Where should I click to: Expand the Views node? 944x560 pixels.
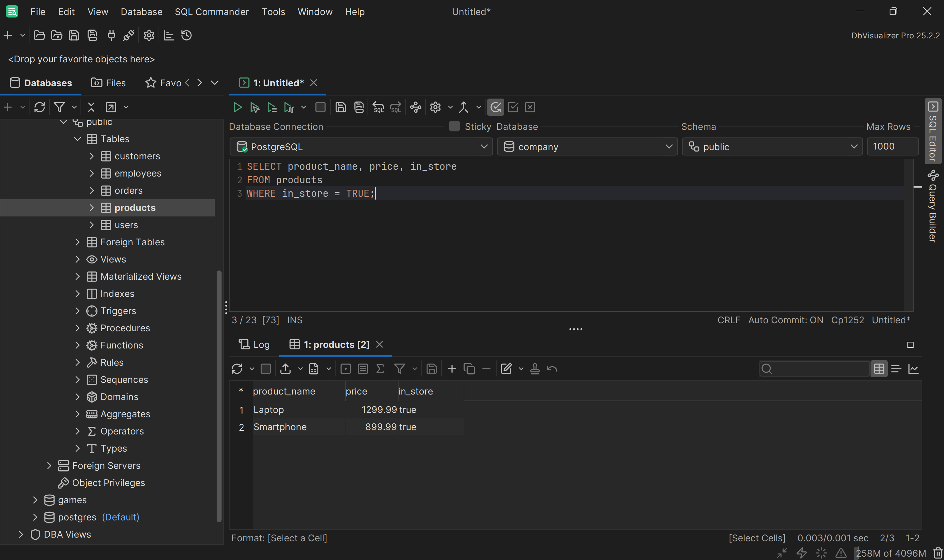coord(77,259)
